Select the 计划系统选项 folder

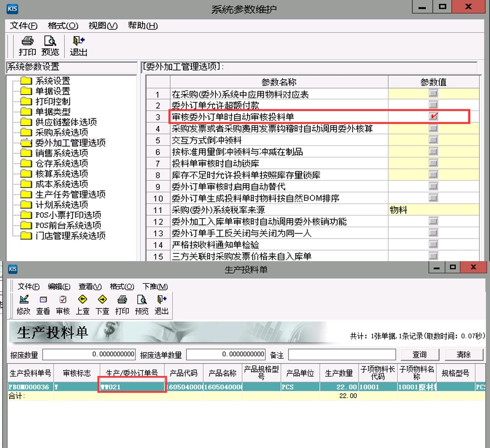(55, 205)
